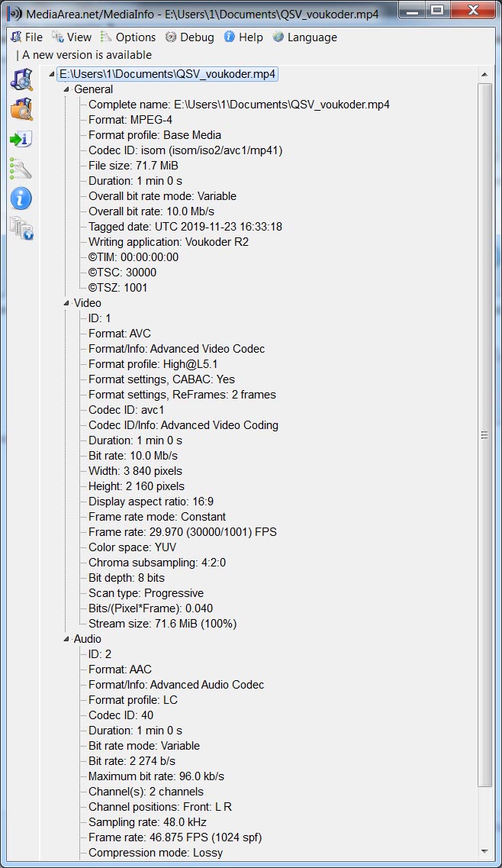Select '©TSZ: 1001' row
Viewport: 502px width, 868px height.
point(118,288)
